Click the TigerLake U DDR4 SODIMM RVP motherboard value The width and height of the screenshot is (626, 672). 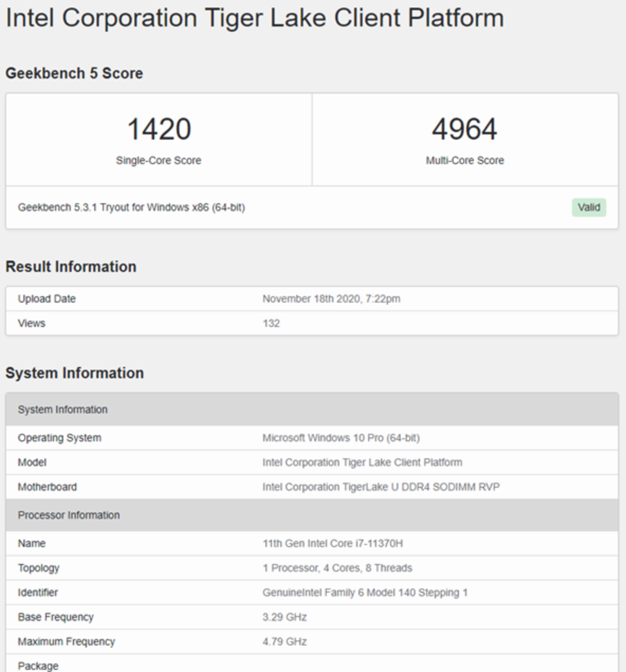click(x=381, y=487)
